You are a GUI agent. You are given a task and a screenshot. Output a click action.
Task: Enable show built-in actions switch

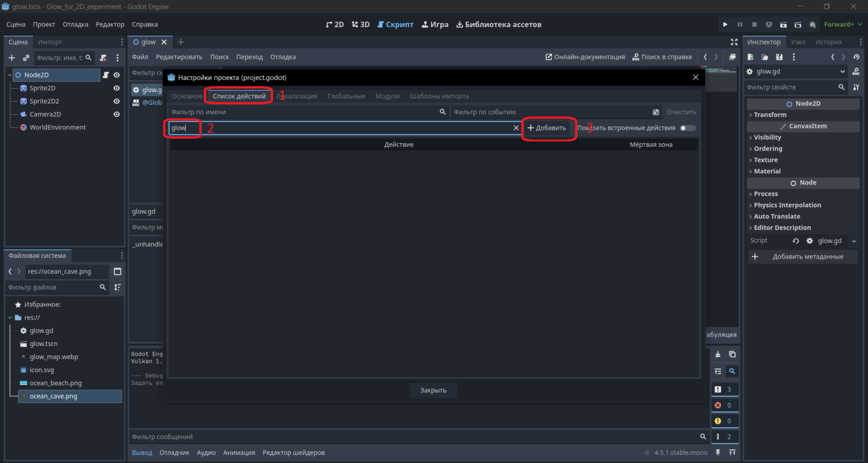coord(688,128)
